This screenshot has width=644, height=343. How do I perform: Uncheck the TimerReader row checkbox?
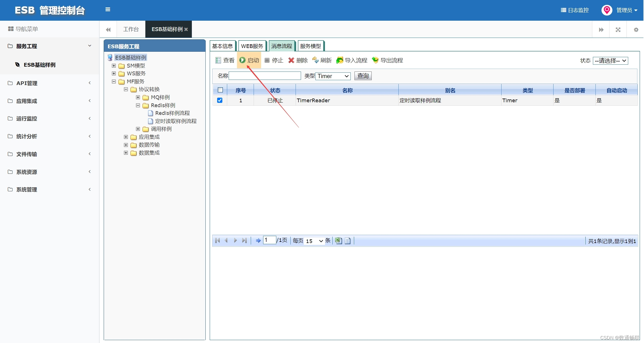tap(220, 100)
